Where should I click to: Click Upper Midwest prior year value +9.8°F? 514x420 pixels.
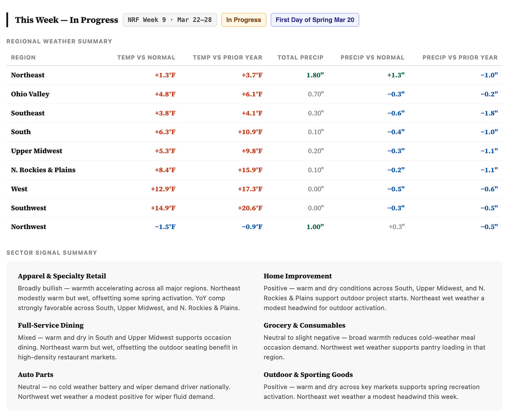(x=252, y=151)
